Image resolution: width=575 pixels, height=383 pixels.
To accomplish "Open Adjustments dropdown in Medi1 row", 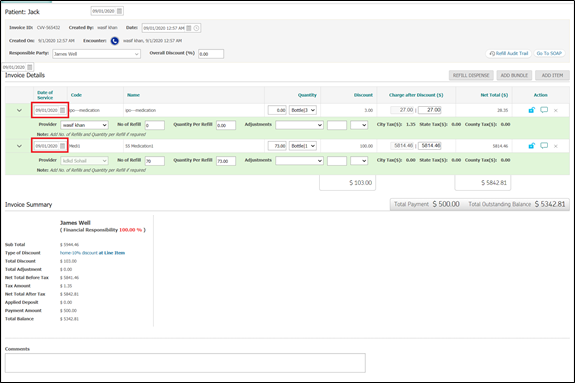I will (x=300, y=161).
